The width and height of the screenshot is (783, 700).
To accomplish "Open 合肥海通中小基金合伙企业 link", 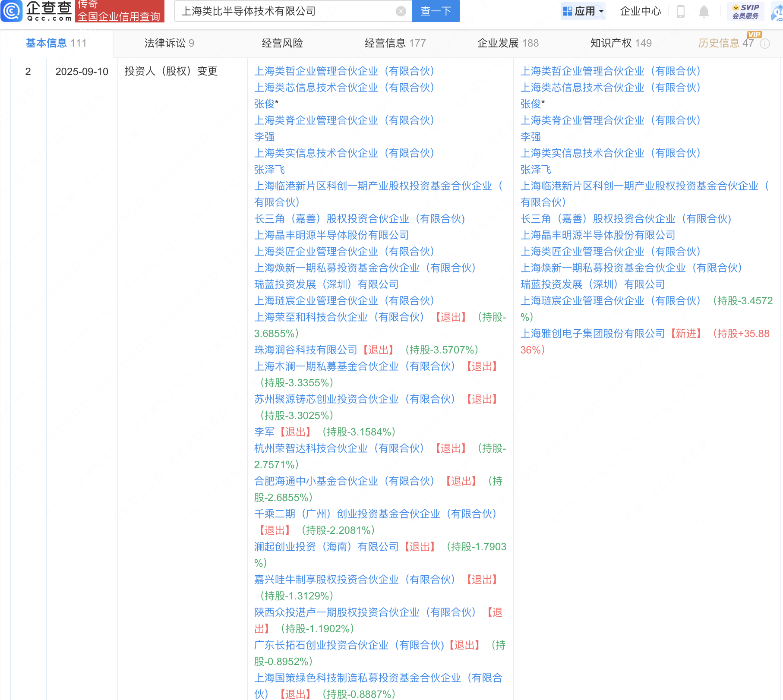I will coord(344,481).
